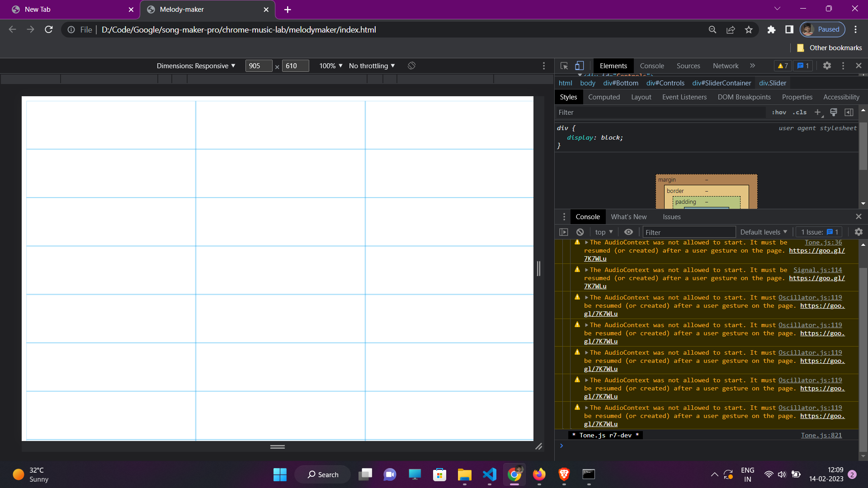Open live expression eye icon
868x488 pixels.
pyautogui.click(x=628, y=232)
